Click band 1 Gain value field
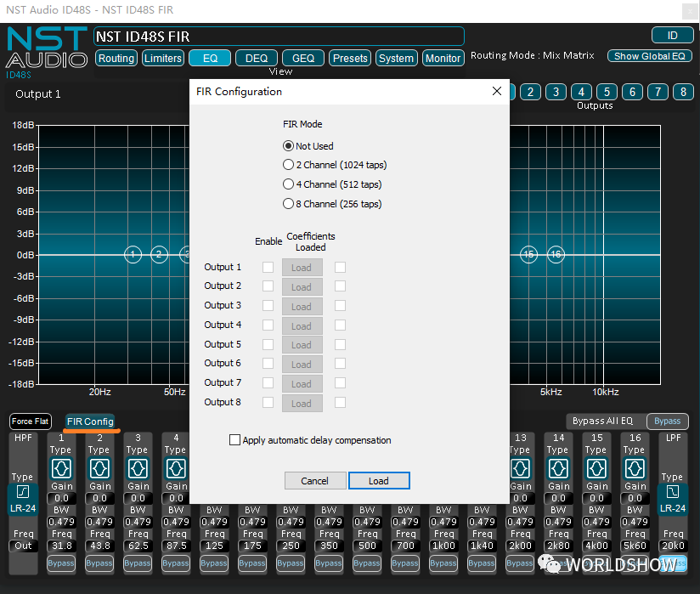The width and height of the screenshot is (700, 594). [x=61, y=498]
